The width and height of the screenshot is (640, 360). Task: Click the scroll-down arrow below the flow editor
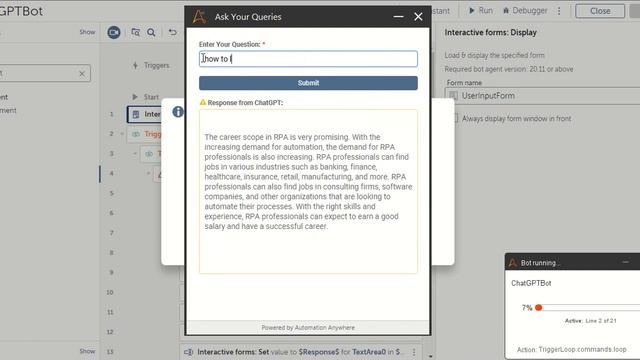430,356
